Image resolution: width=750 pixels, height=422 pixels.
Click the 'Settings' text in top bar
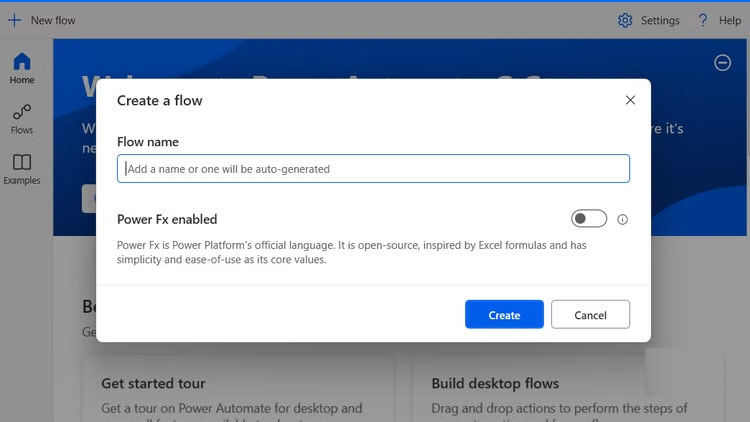click(x=660, y=20)
